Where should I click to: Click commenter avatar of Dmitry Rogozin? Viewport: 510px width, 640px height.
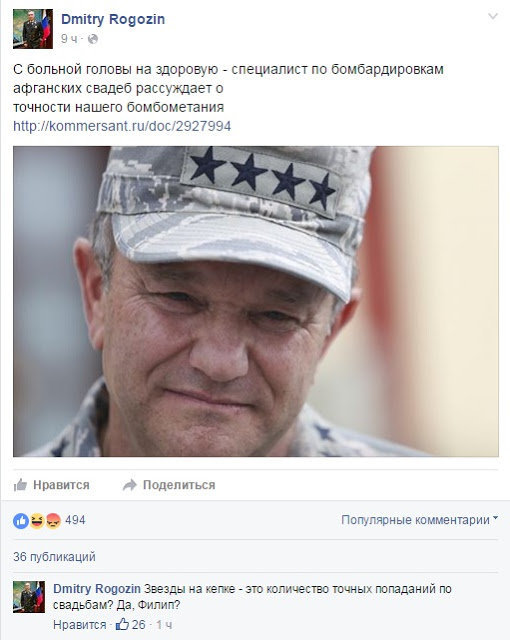29,597
